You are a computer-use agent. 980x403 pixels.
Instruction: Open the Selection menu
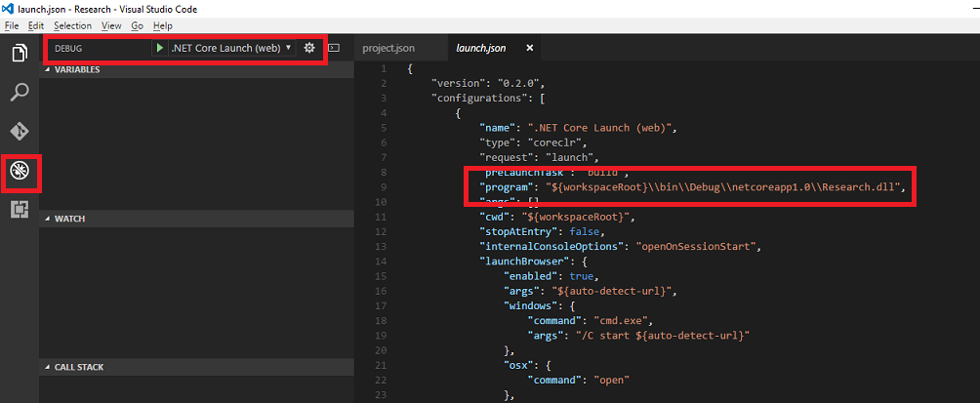pos(72,25)
